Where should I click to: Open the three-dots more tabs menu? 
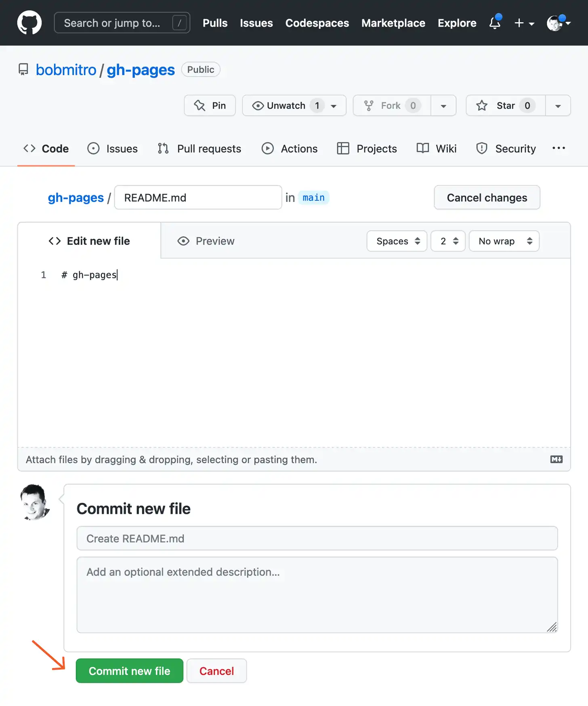[559, 148]
